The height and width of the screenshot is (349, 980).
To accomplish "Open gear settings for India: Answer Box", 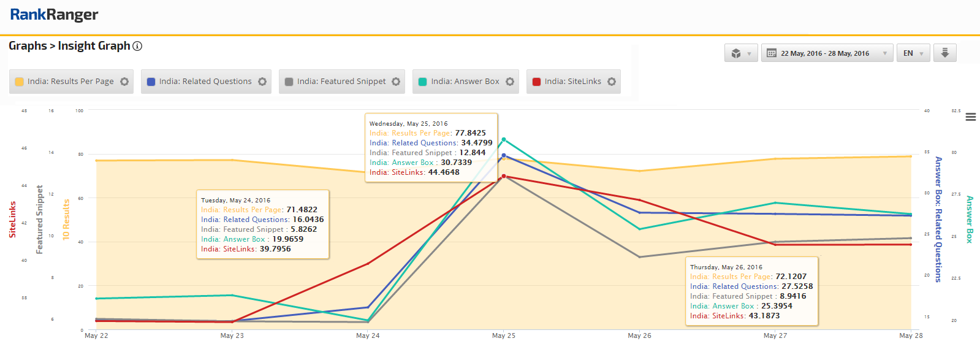I will [510, 82].
